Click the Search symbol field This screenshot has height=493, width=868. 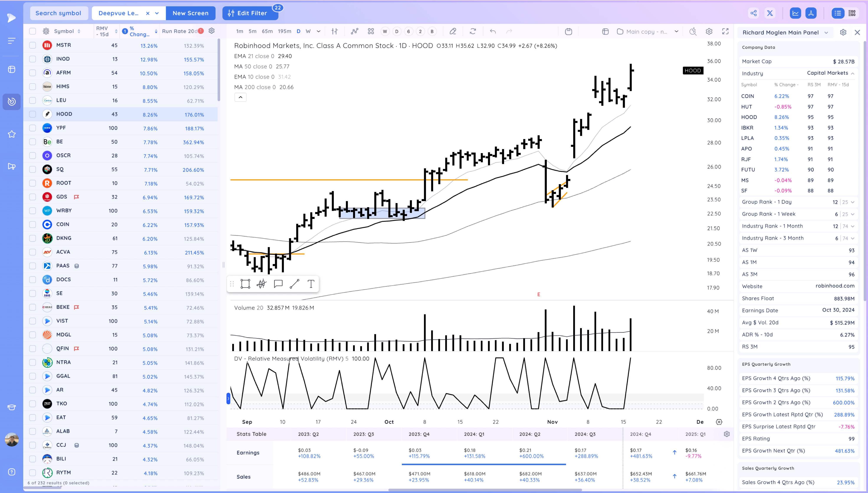coord(59,13)
